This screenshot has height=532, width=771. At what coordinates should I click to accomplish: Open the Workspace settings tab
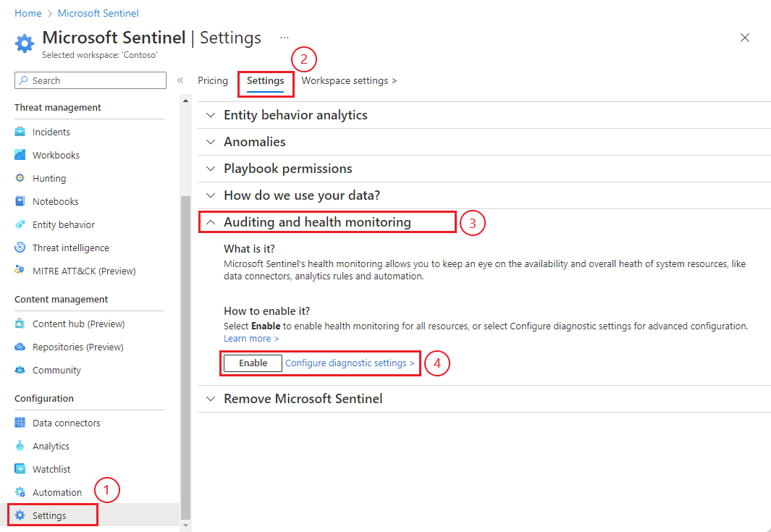tap(349, 80)
